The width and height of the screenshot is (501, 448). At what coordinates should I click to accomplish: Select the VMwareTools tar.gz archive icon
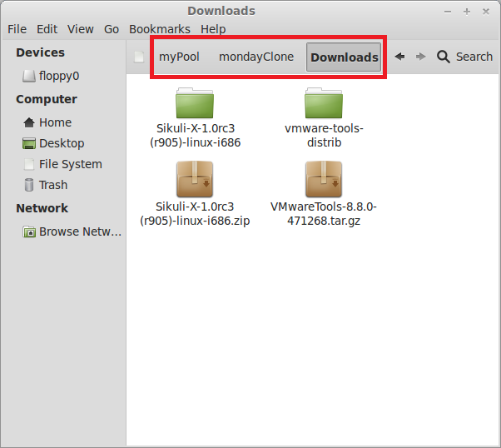(x=324, y=179)
